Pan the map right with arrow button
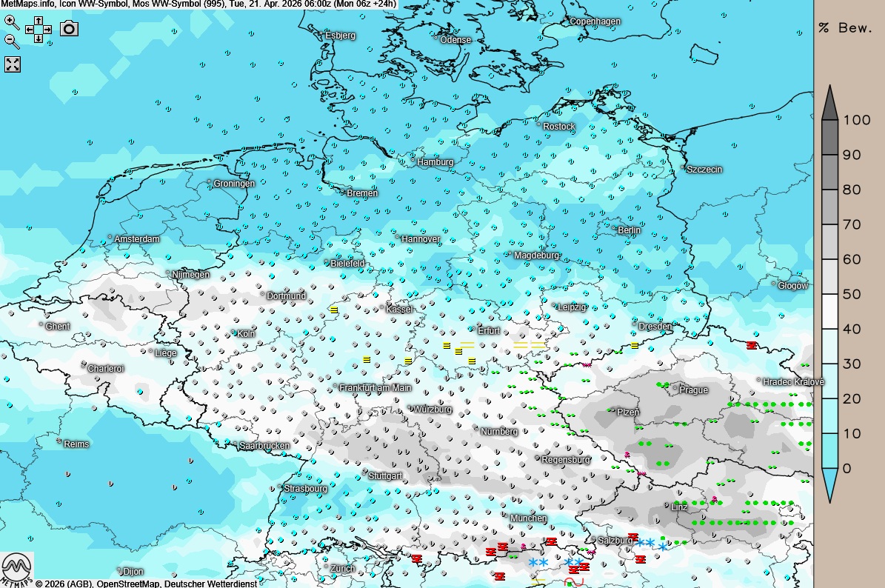This screenshot has width=885, height=588. 47,30
